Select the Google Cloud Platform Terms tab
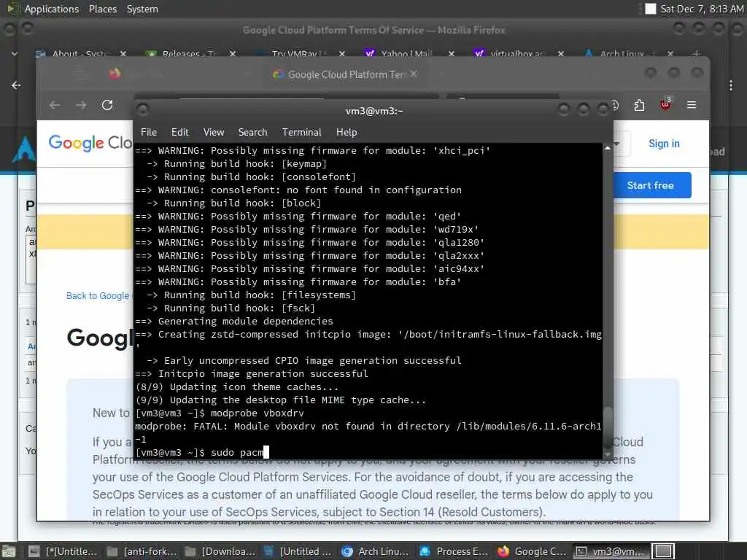 coord(345,74)
